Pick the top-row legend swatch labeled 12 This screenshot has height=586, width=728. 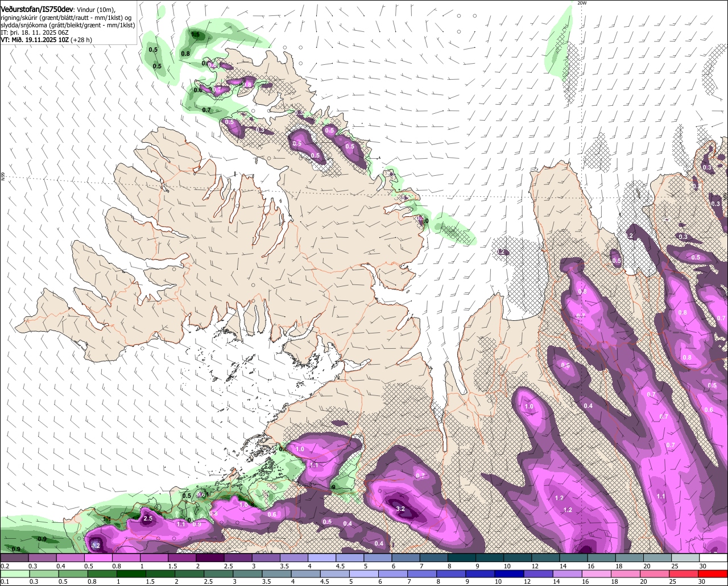tap(546, 558)
